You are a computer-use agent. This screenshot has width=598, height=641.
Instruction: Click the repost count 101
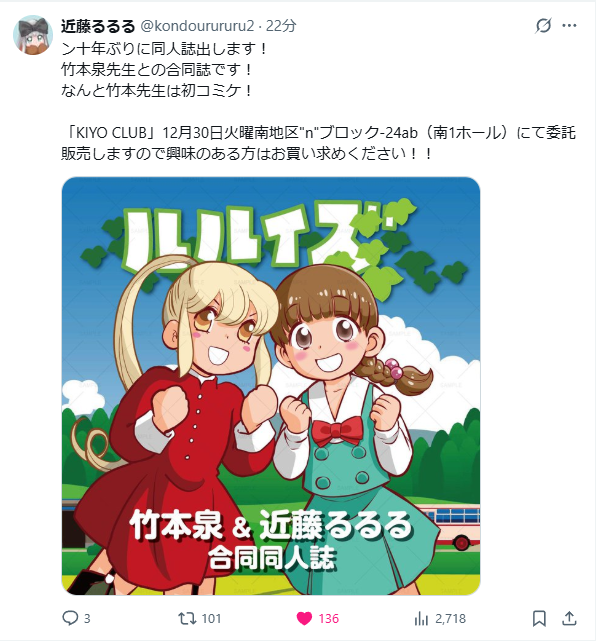click(211, 619)
